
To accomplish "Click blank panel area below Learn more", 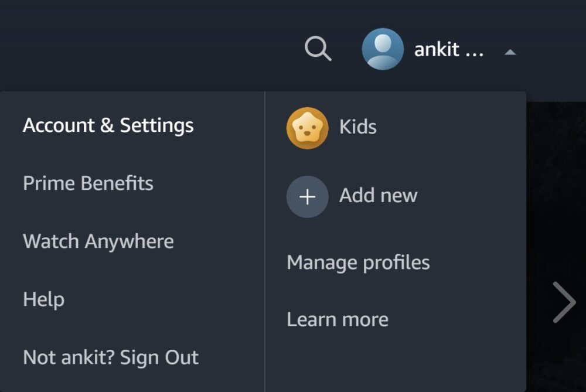I will (396, 363).
